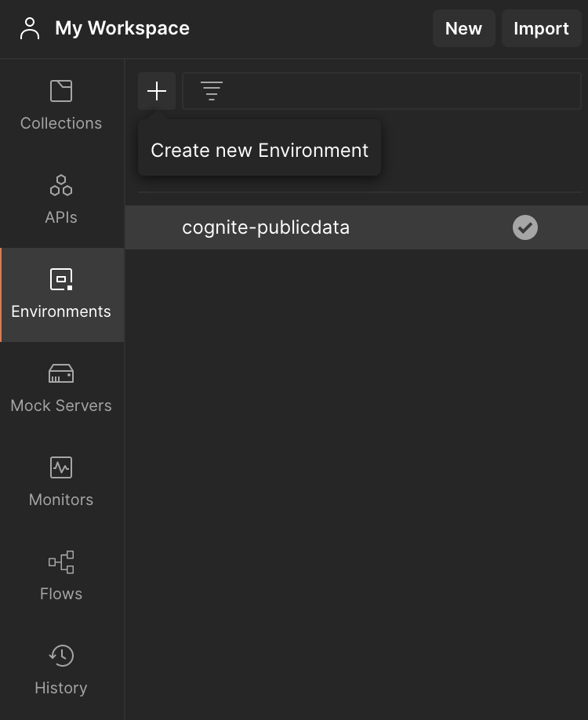Image resolution: width=588 pixels, height=720 pixels.
Task: Open the APIs sidebar tab
Action: click(61, 201)
